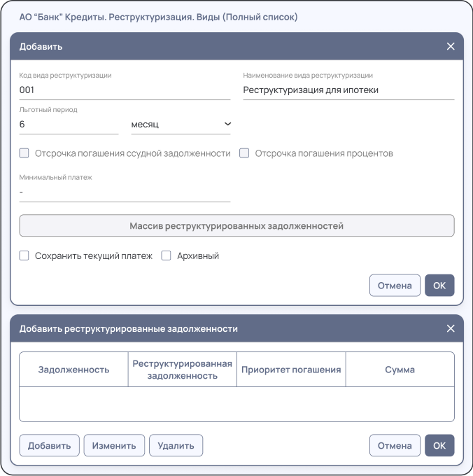Screen dimensions: 473x476
Task: Focus the Наименование вида реструктуризации field
Action: [x=348, y=90]
